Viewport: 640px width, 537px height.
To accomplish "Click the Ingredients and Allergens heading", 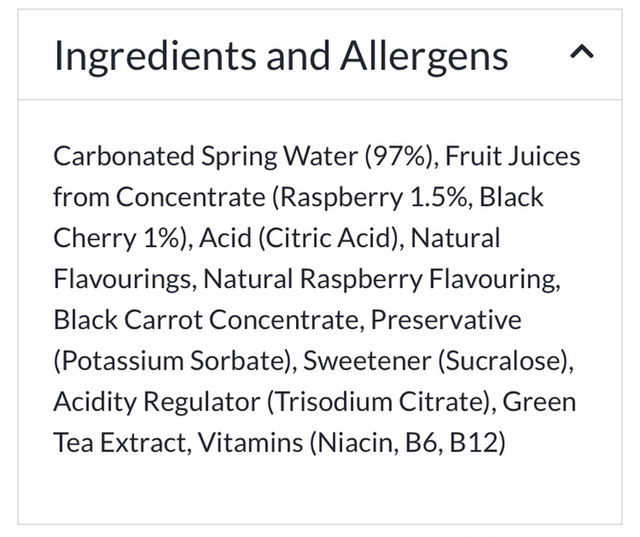I will pos(280,56).
